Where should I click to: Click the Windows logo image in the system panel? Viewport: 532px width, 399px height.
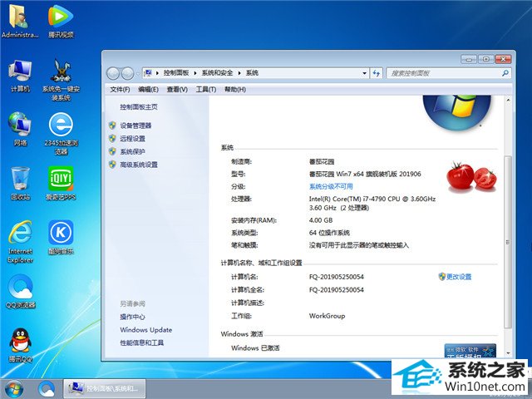456,113
